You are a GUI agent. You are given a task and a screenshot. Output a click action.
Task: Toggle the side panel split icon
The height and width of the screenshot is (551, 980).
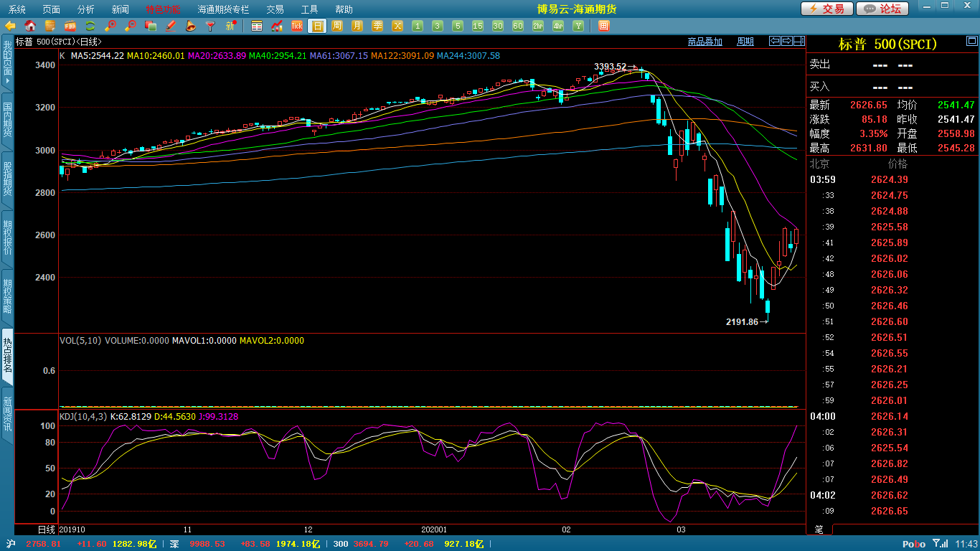coord(798,41)
